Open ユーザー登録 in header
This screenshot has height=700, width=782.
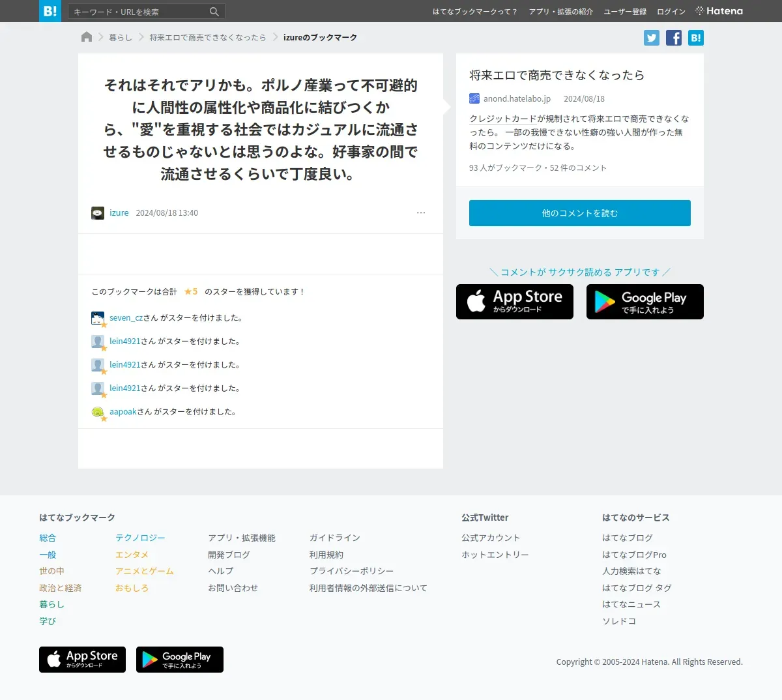point(625,12)
